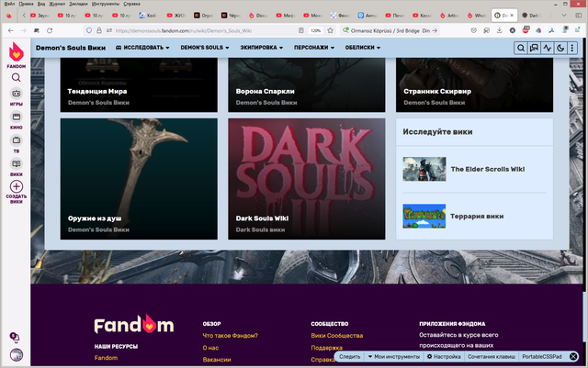Open the Вид menu
588x368 pixels.
tap(41, 4)
